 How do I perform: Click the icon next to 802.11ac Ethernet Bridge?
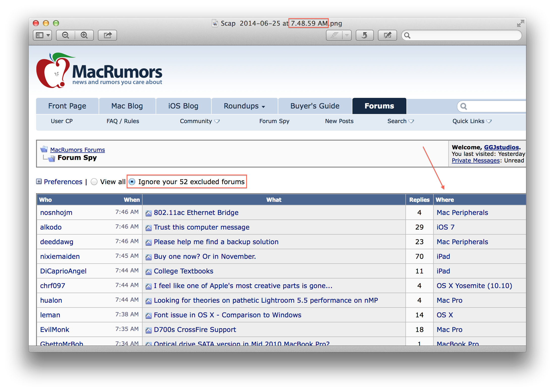tap(149, 213)
